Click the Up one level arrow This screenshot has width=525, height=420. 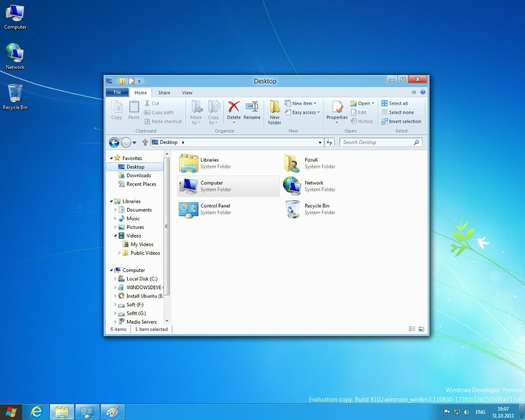(145, 142)
